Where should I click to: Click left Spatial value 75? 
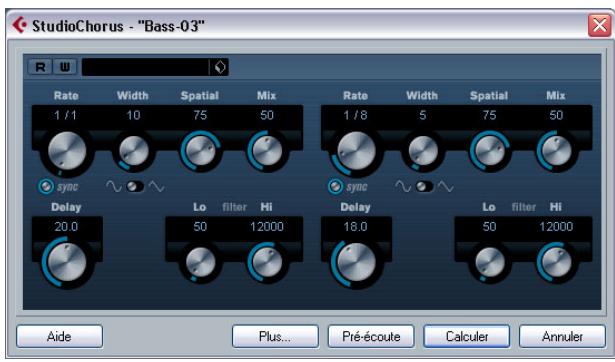pyautogui.click(x=200, y=115)
